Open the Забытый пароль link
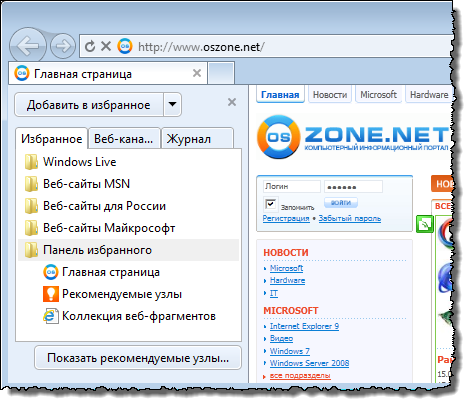 click(x=350, y=219)
